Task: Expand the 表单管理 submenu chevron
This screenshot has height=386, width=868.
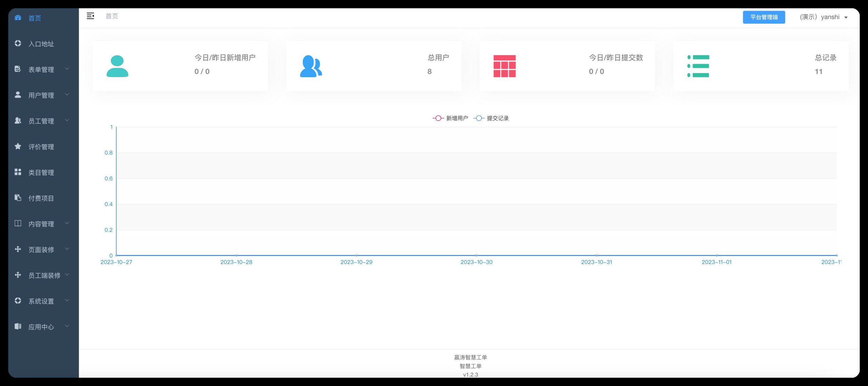Action: [x=67, y=69]
